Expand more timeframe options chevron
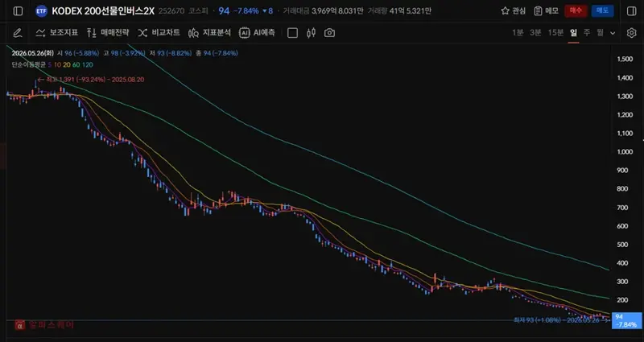Screen dimensions: 644x342 coord(613,33)
